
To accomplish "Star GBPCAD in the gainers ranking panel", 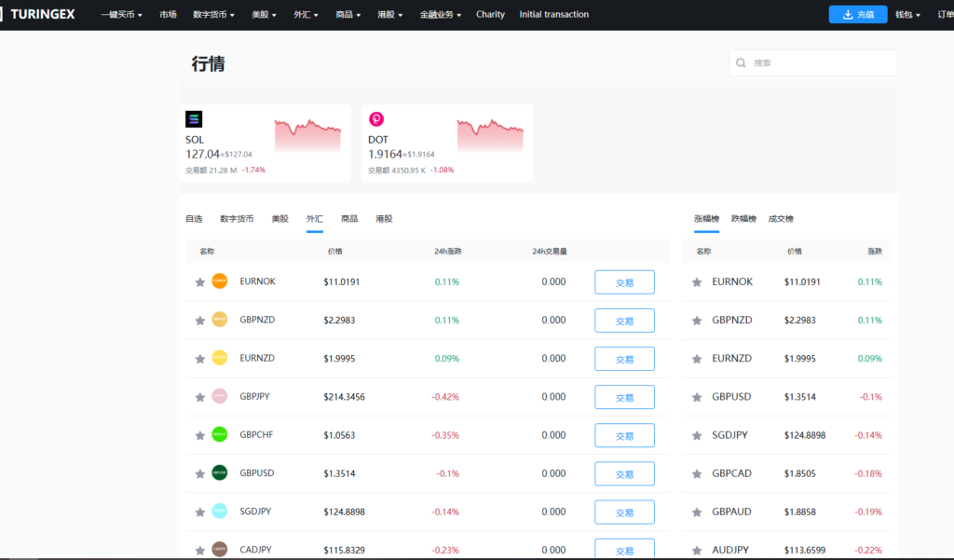I will 697,474.
